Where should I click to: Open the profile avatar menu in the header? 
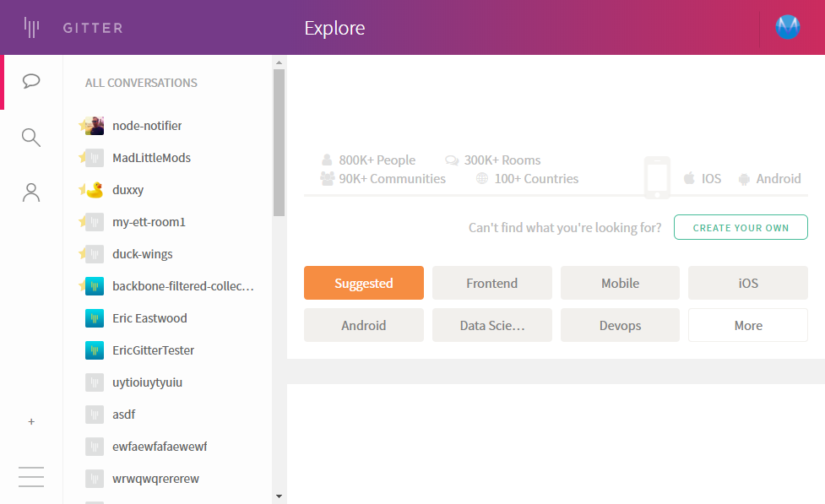point(788,27)
